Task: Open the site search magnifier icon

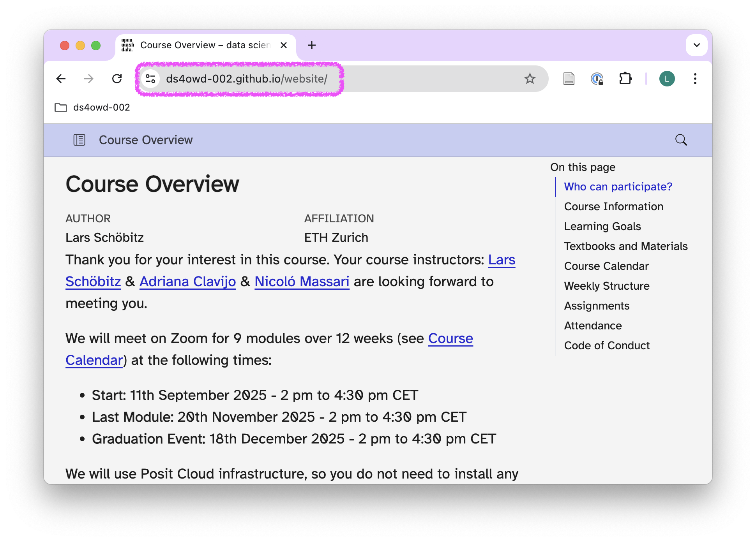Action: tap(681, 140)
